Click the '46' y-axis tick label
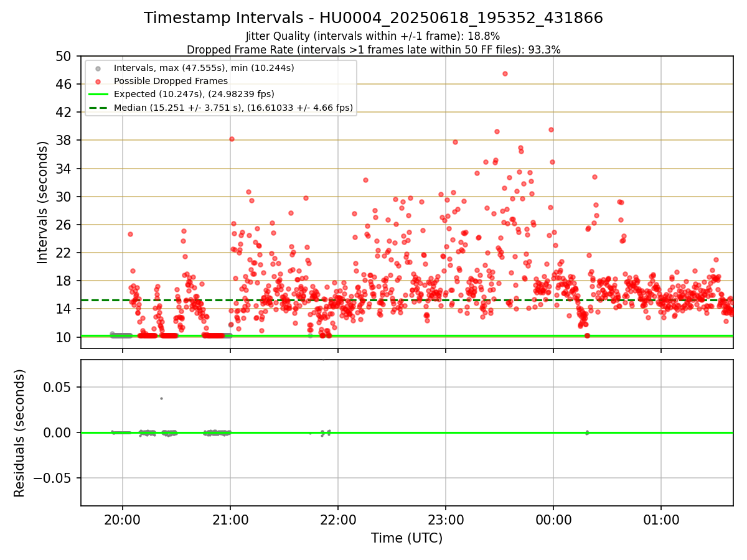Screen dimensions: 747x560 65,84
